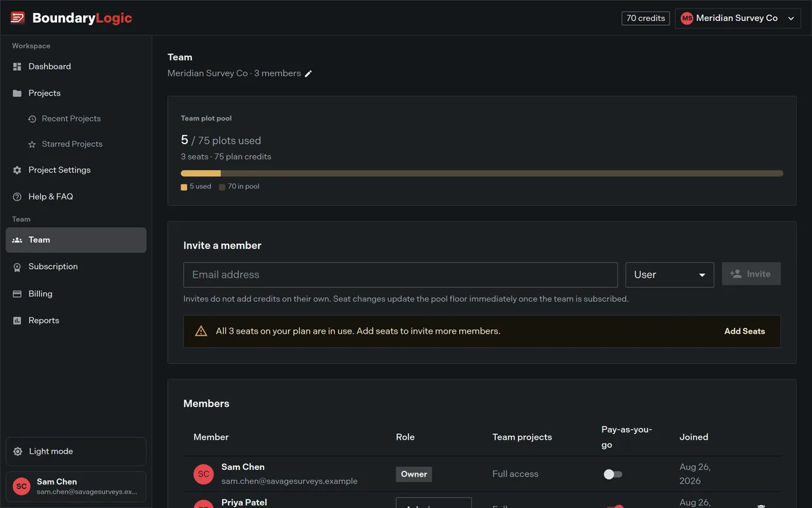Click the Role column header
The width and height of the screenshot is (812, 508).
(x=405, y=437)
